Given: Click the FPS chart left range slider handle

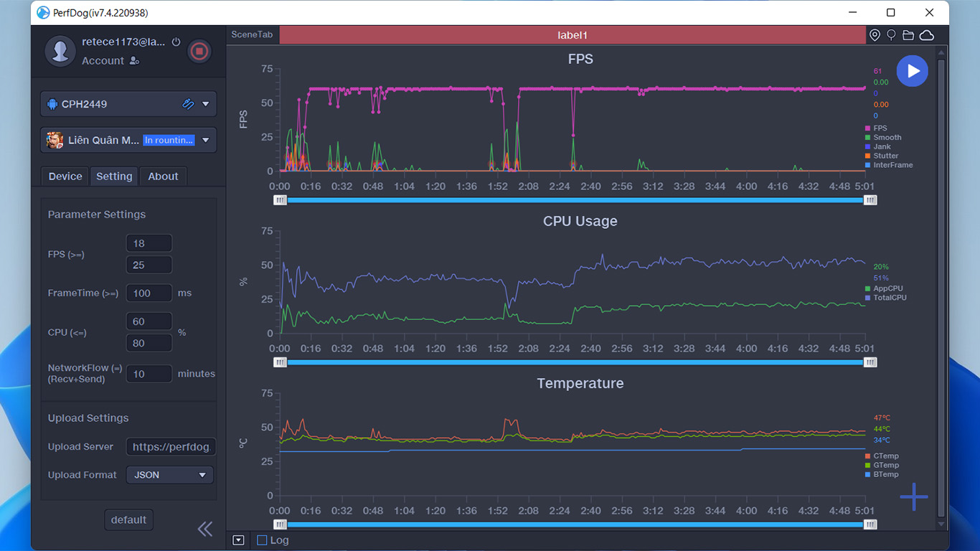Looking at the screenshot, I should pyautogui.click(x=281, y=200).
